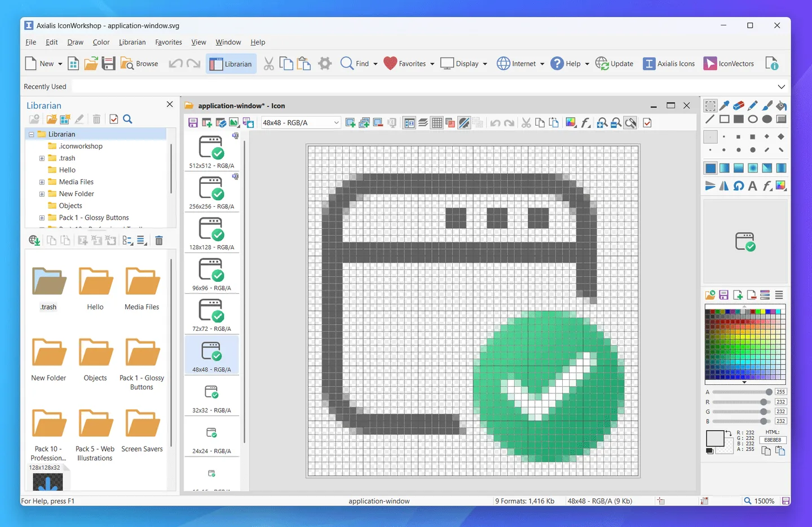This screenshot has height=527, width=812.
Task: Open the Color menu
Action: click(x=101, y=42)
